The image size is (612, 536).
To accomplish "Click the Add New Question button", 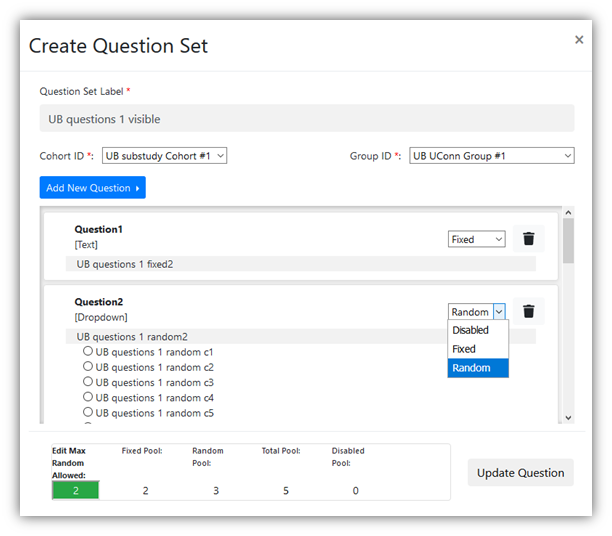I will click(93, 188).
